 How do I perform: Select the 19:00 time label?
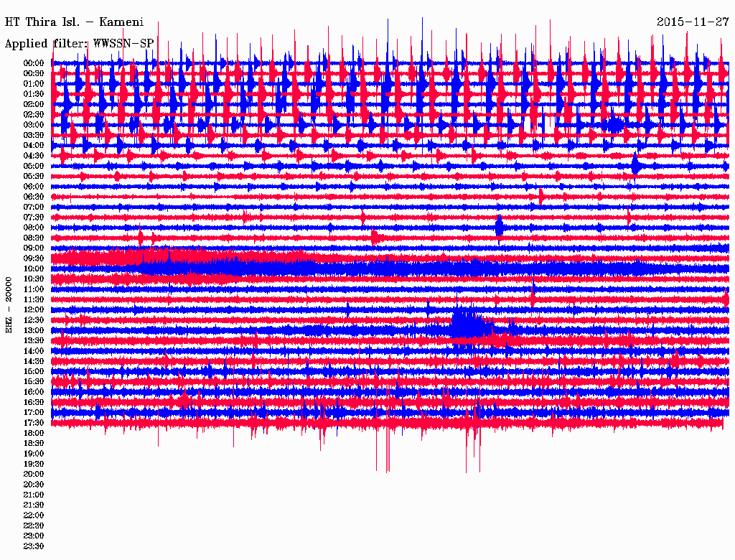(34, 454)
